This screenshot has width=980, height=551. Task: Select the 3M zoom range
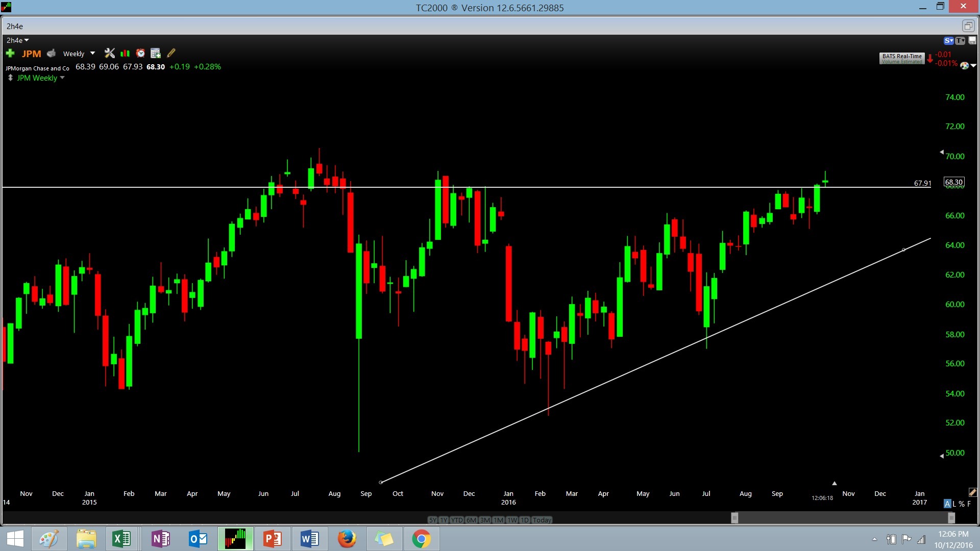tap(485, 520)
